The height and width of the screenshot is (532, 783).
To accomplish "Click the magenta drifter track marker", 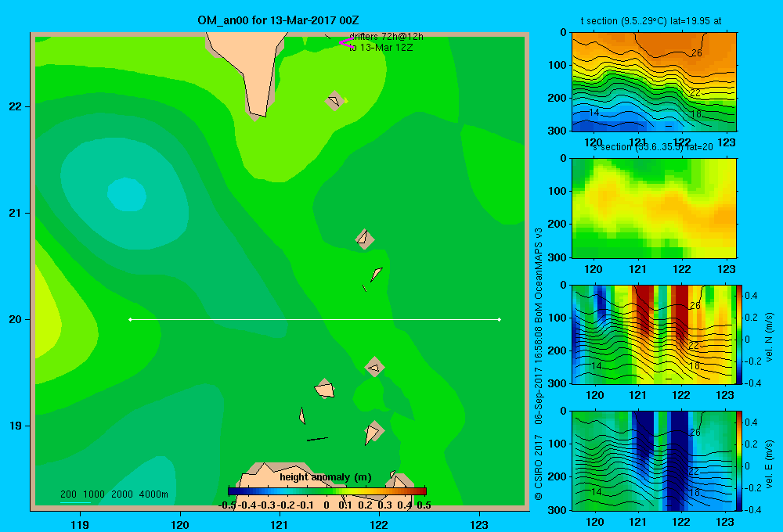I will 346,43.
